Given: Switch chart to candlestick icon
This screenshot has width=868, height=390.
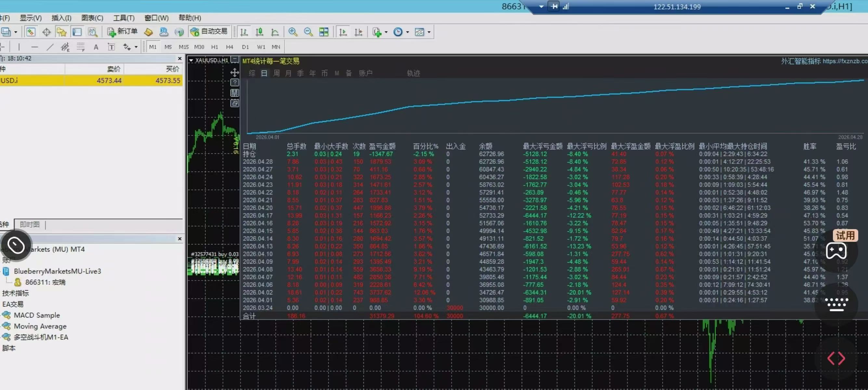Looking at the screenshot, I should tap(259, 32).
